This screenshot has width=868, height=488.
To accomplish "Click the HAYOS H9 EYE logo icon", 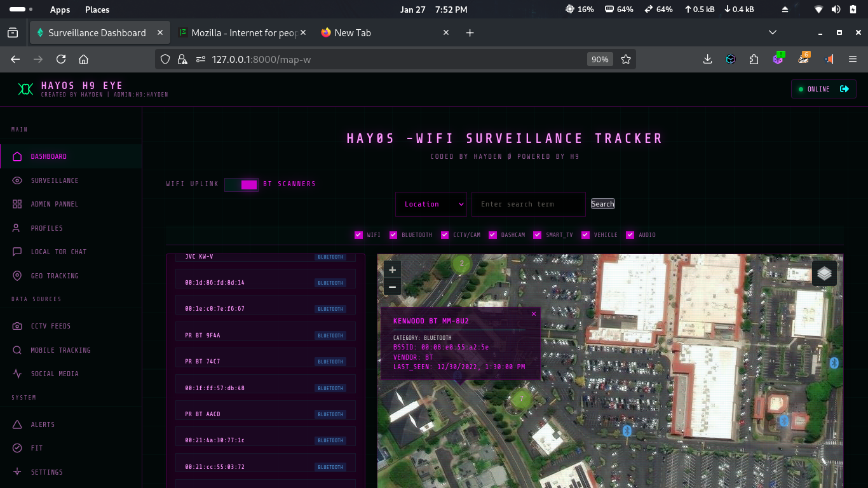I will click(25, 89).
